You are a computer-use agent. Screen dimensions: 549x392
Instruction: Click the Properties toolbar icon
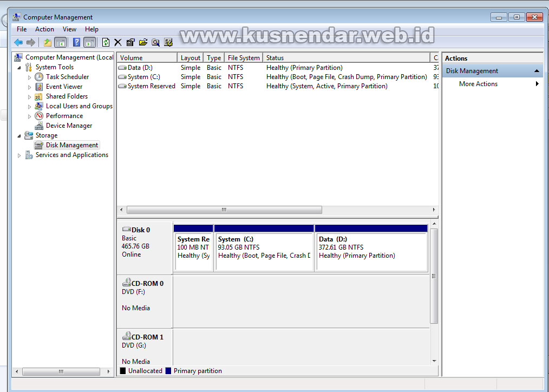click(130, 42)
